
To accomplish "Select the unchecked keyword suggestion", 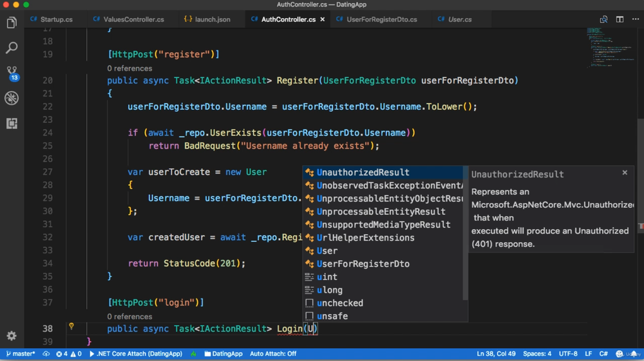I will [383, 303].
